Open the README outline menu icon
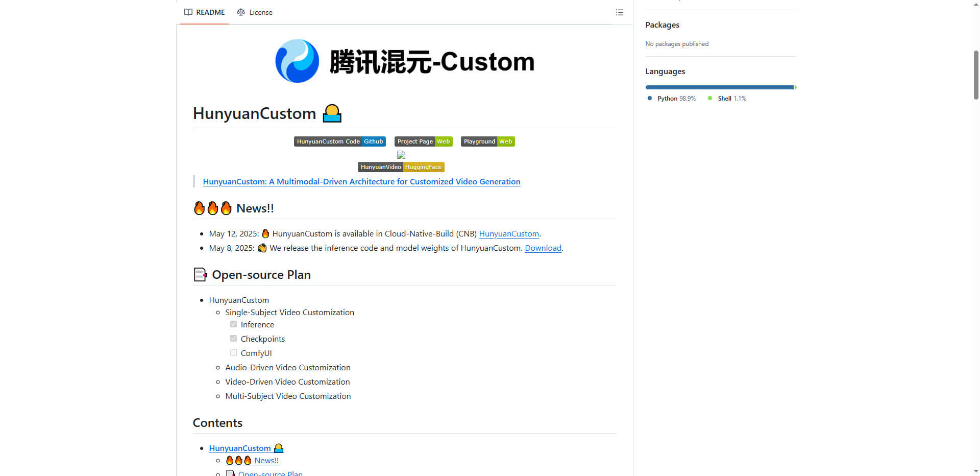The width and height of the screenshot is (980, 476). [x=619, y=12]
